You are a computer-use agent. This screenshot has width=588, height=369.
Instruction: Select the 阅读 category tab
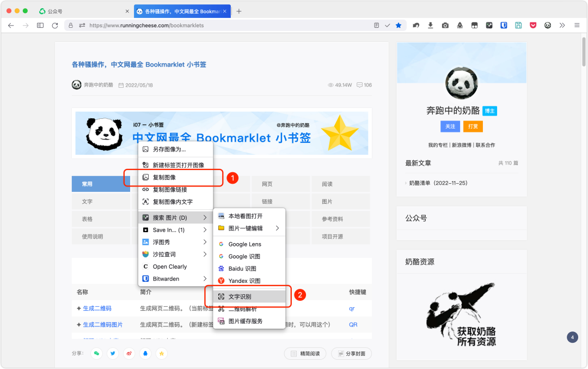point(340,184)
